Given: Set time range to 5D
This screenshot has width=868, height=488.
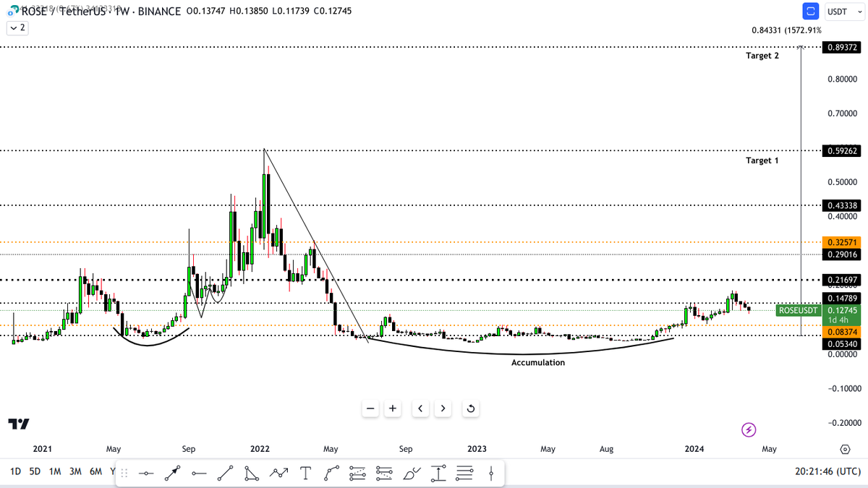Looking at the screenshot, I should point(35,471).
